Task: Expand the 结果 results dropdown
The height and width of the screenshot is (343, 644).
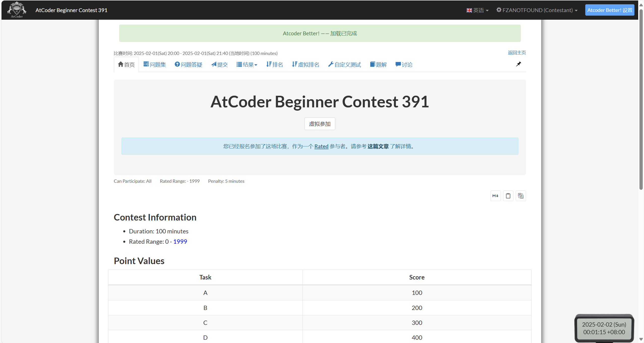Action: pyautogui.click(x=247, y=65)
